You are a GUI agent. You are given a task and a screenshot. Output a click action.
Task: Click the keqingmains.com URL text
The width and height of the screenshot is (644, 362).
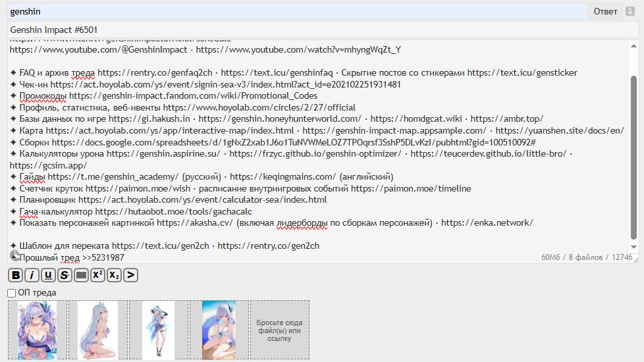283,177
